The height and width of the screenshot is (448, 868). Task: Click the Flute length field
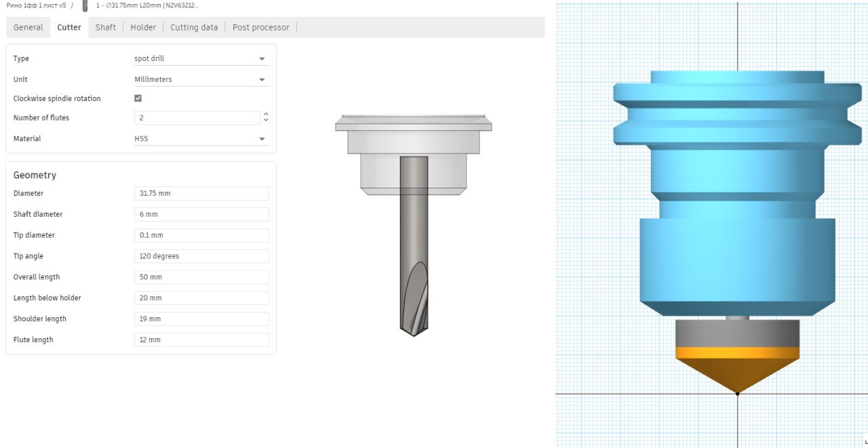[x=201, y=340]
